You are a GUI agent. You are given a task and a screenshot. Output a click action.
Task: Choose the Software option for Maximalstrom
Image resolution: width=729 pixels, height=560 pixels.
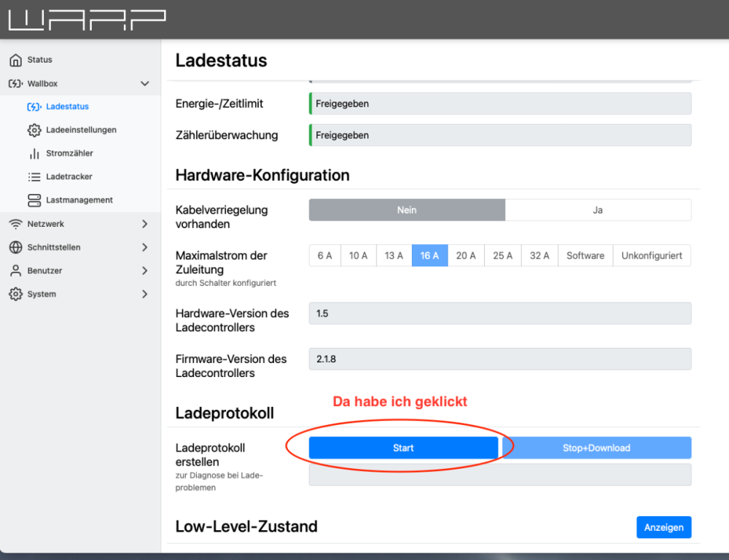[585, 255]
